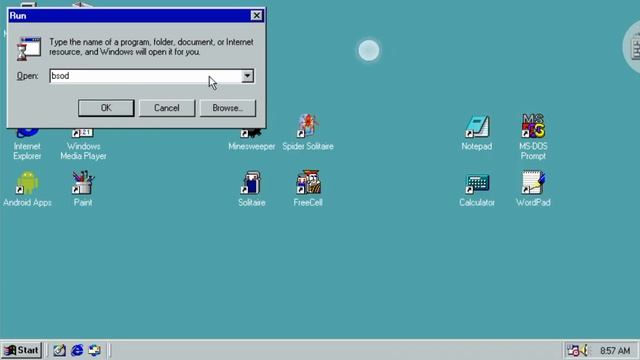This screenshot has height=360, width=640.
Task: Close the Run dialog with the X button
Action: click(256, 16)
